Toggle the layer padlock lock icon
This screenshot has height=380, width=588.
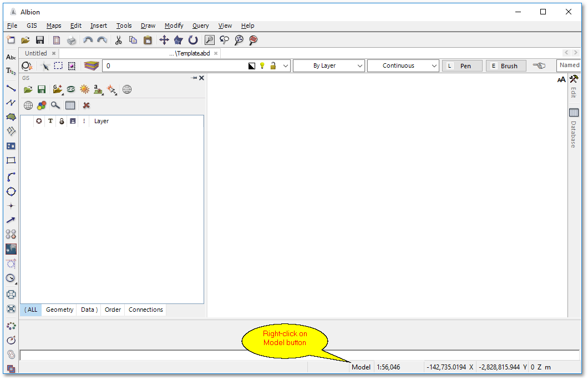tap(273, 65)
